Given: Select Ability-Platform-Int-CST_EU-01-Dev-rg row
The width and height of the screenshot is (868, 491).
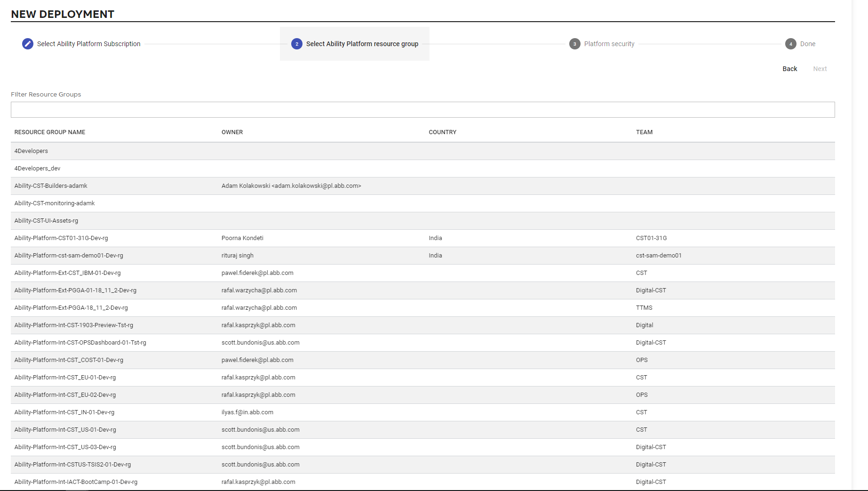Looking at the screenshot, I should click(x=423, y=378).
